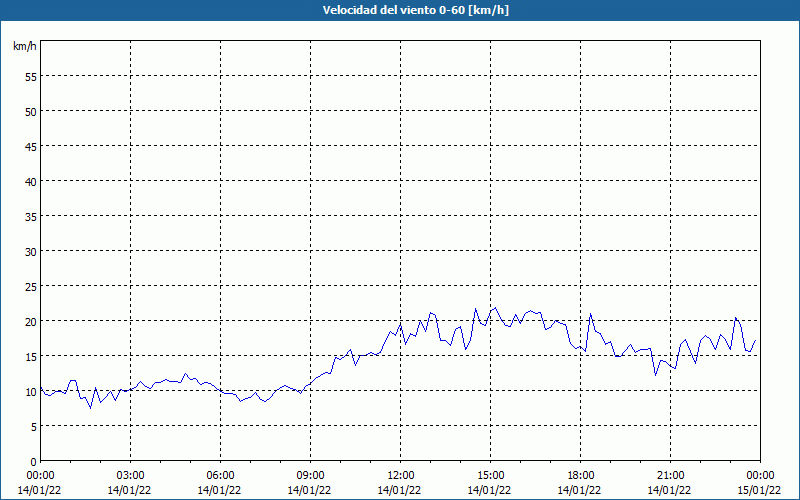This screenshot has width=800, height=500.
Task: Click the 25 y-axis label
Action: 31,287
